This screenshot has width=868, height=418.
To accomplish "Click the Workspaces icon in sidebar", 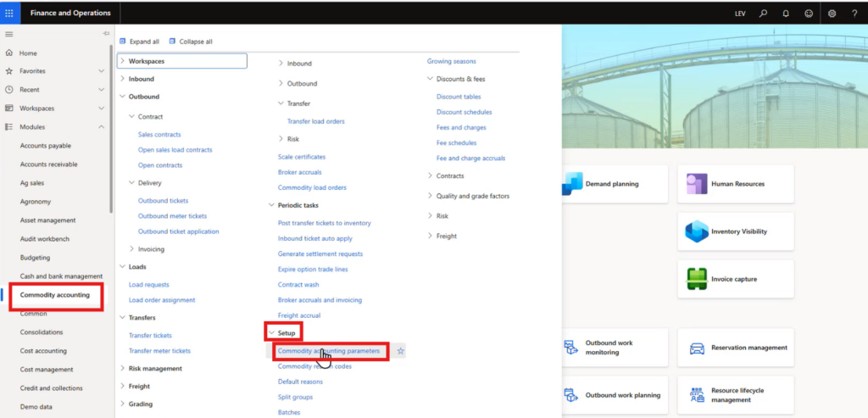I will (x=8, y=109).
